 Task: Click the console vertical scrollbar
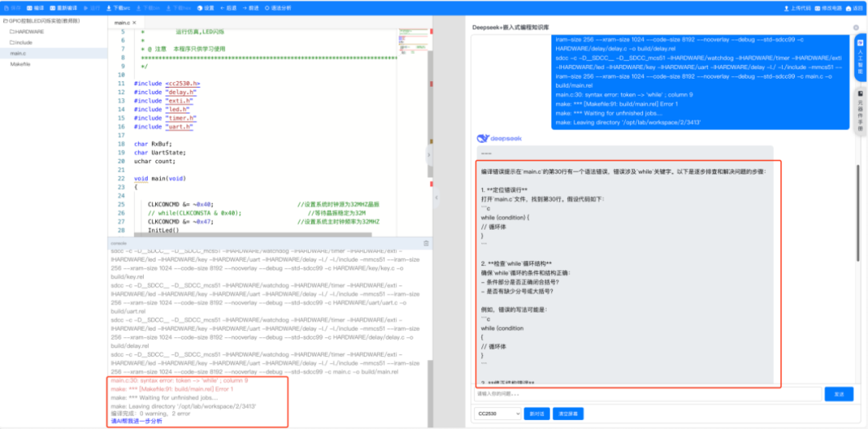[429, 394]
